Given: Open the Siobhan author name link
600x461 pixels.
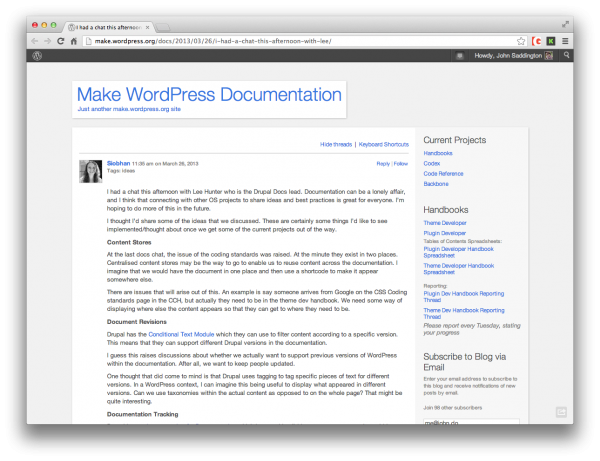Looking at the screenshot, I should pyautogui.click(x=118, y=163).
